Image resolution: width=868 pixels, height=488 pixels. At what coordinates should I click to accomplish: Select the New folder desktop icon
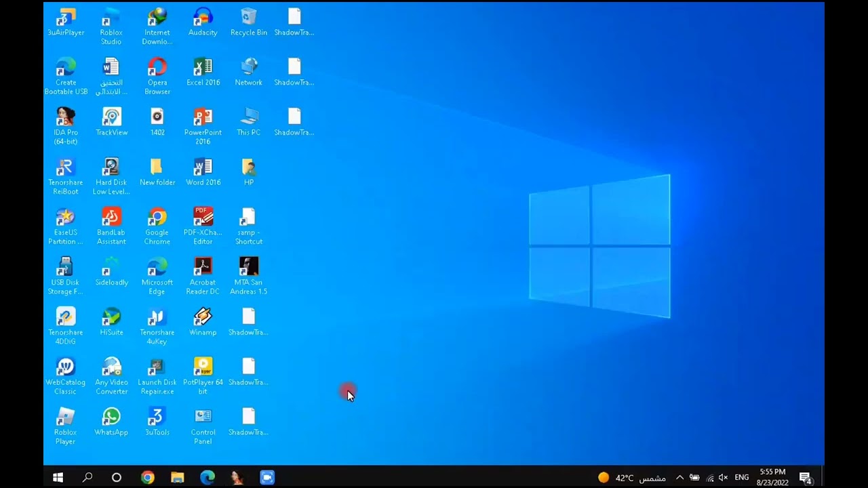pos(157,172)
